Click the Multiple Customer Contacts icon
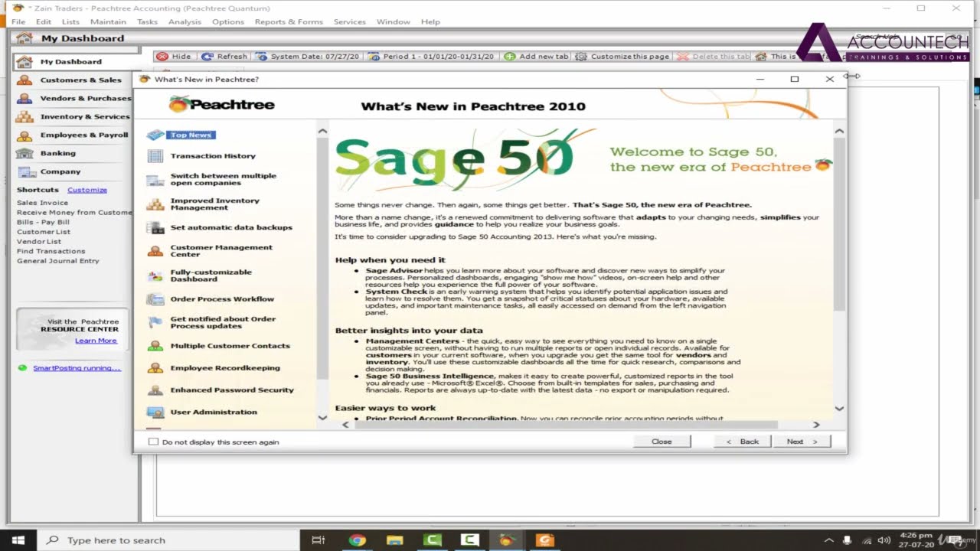 tap(155, 346)
